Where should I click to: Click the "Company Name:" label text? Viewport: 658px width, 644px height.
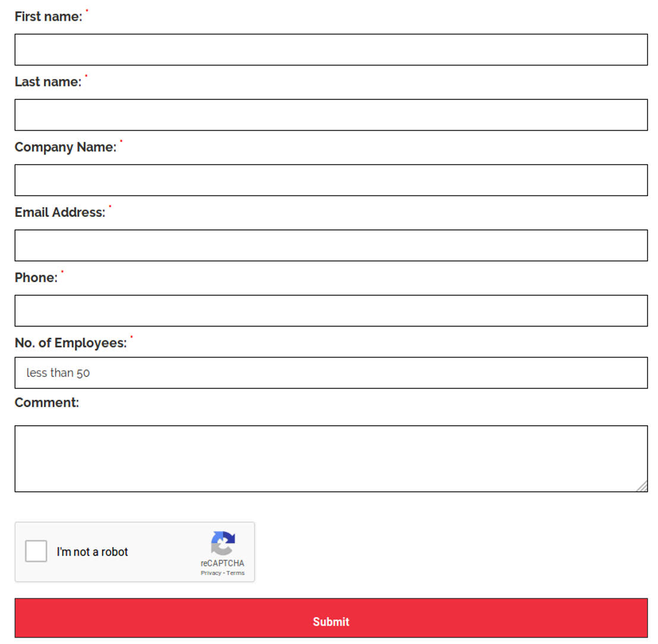(65, 147)
